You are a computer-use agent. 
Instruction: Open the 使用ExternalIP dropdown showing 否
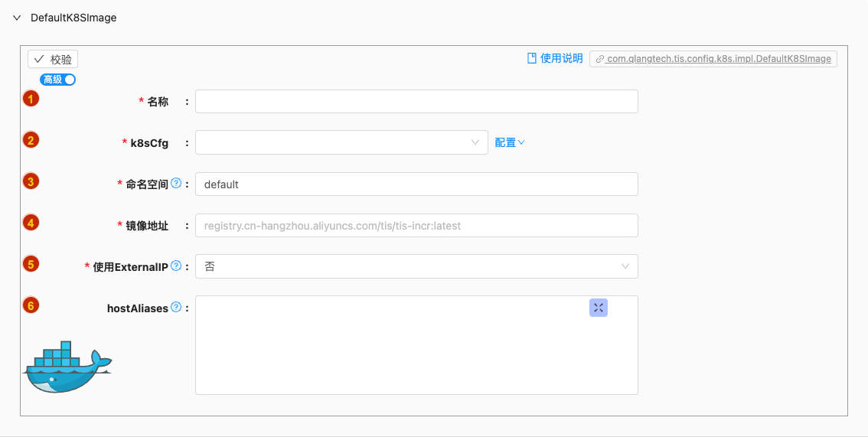tap(416, 266)
